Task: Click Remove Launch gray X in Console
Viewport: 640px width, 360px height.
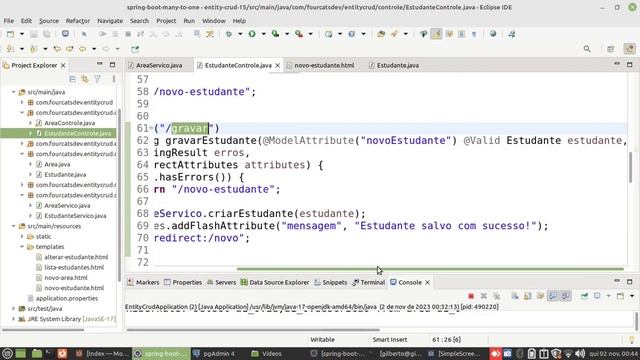Action: coord(484,296)
